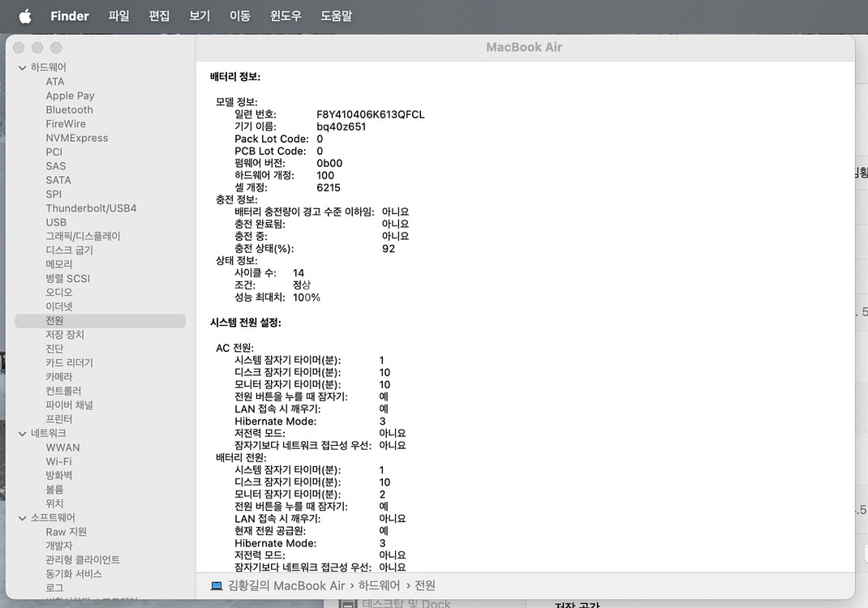Open the 편집 menu

pos(160,16)
